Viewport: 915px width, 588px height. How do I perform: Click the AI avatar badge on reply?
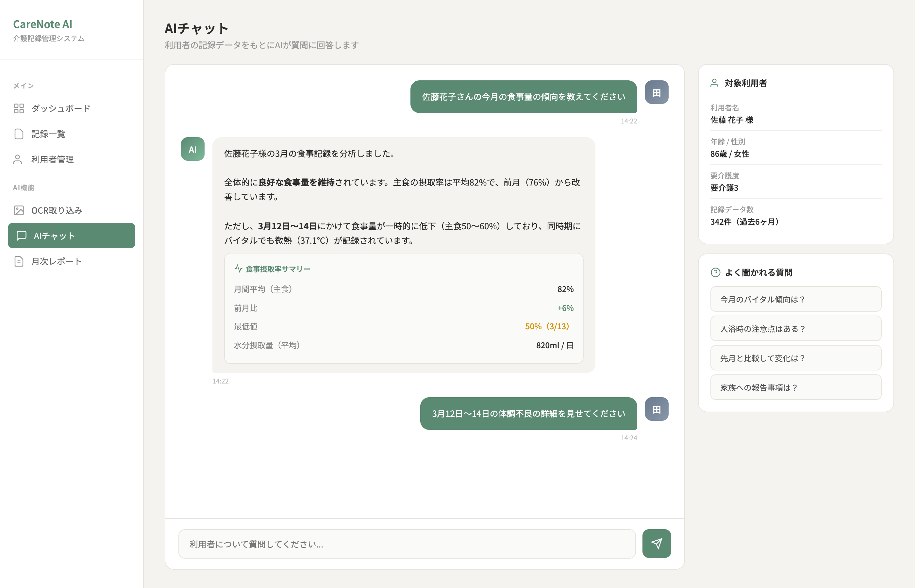click(192, 149)
